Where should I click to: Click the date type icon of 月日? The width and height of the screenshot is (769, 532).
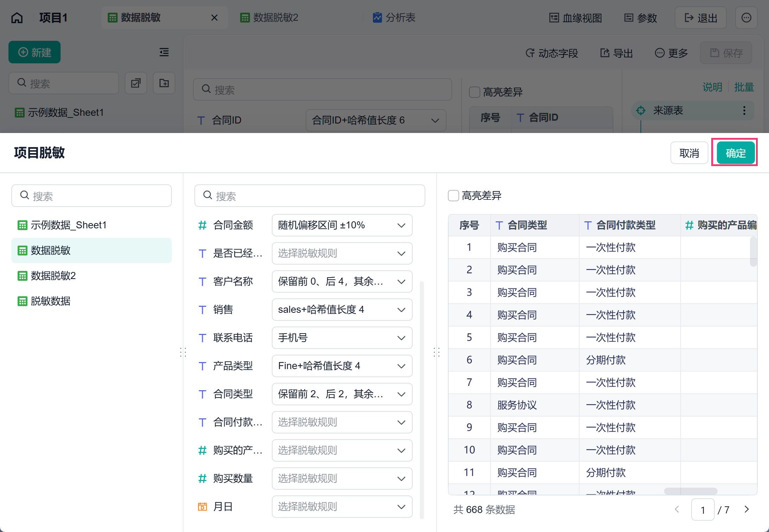click(x=202, y=507)
